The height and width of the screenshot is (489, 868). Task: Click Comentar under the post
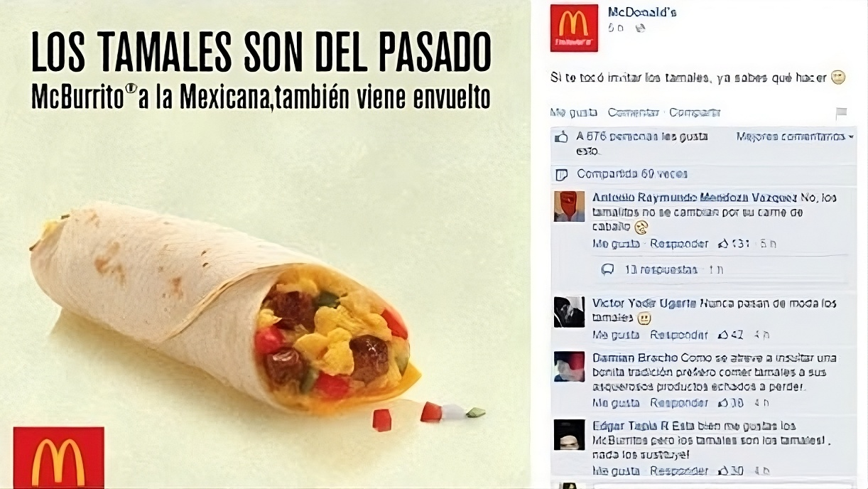[633, 112]
